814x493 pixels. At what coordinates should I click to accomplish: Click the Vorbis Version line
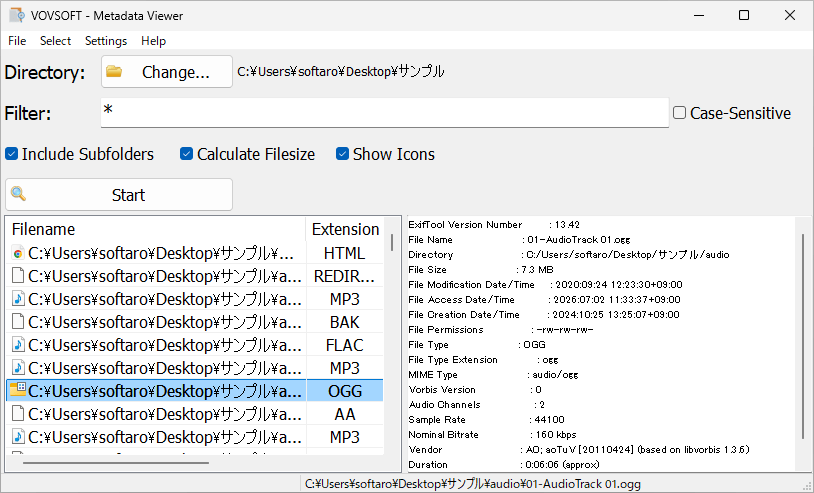point(475,390)
